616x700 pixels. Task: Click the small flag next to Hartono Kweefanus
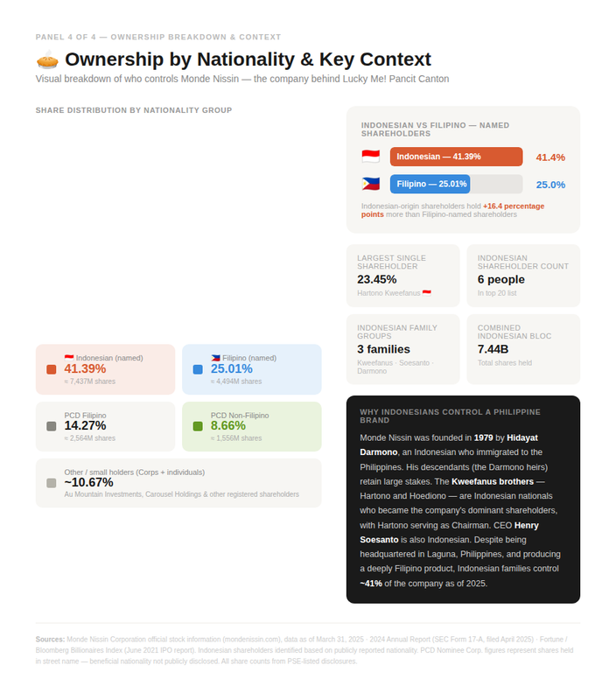point(427,293)
